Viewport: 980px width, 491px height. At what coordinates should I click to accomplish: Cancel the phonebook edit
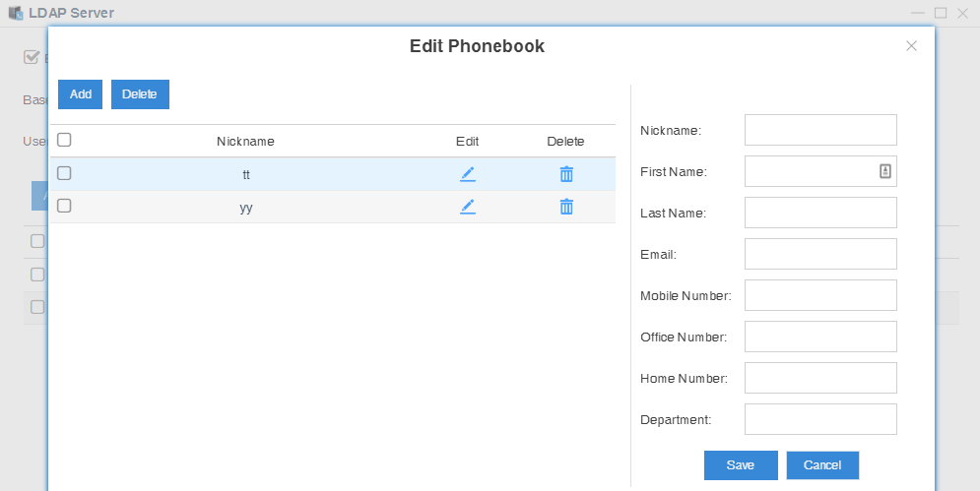tap(822, 465)
